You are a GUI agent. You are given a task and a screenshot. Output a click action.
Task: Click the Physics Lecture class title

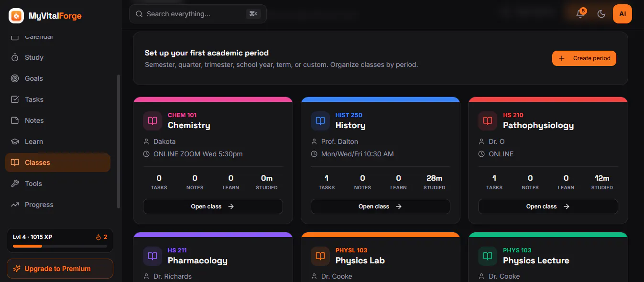click(536, 260)
